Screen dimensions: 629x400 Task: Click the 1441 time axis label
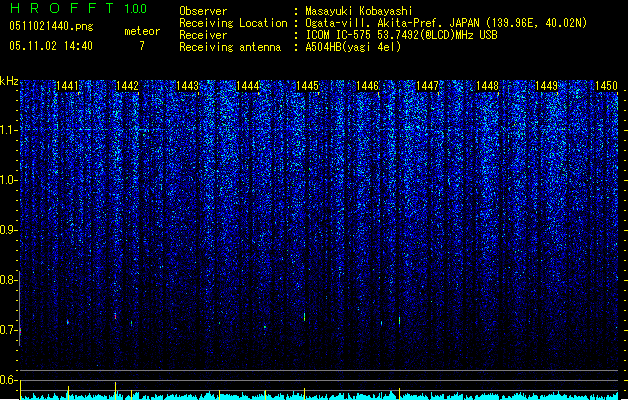[x=67, y=86]
